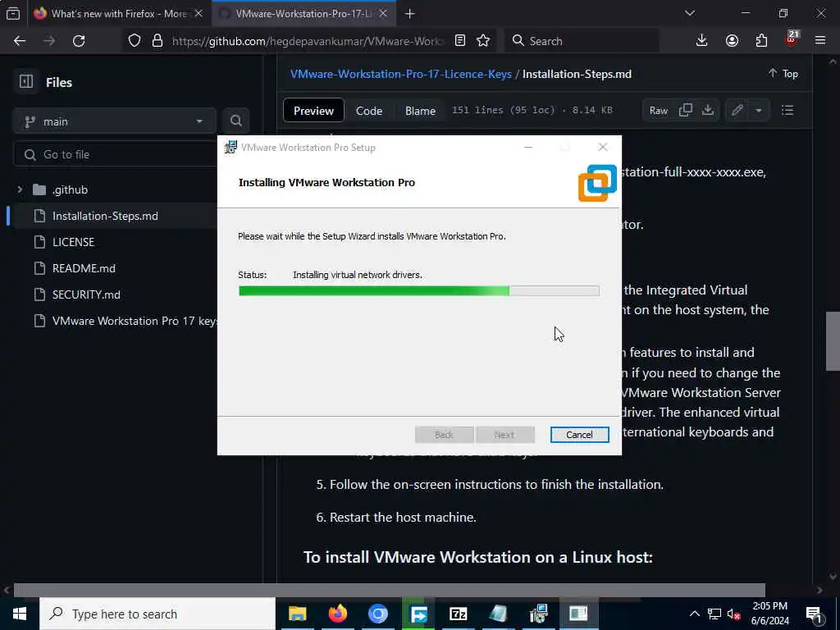Open Firefox application hamburger menu
The width and height of the screenshot is (840, 630).
click(x=820, y=41)
